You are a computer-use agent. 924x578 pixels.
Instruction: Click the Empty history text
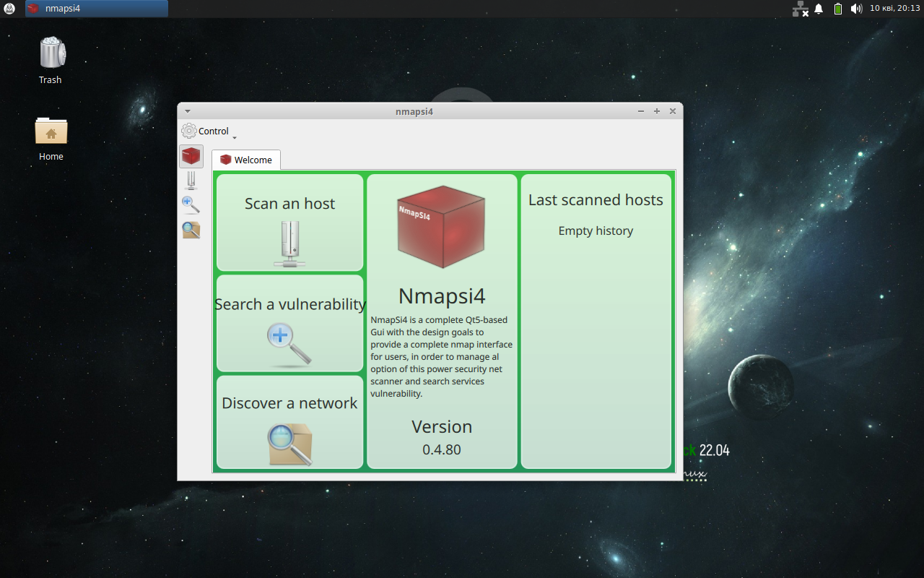(596, 231)
